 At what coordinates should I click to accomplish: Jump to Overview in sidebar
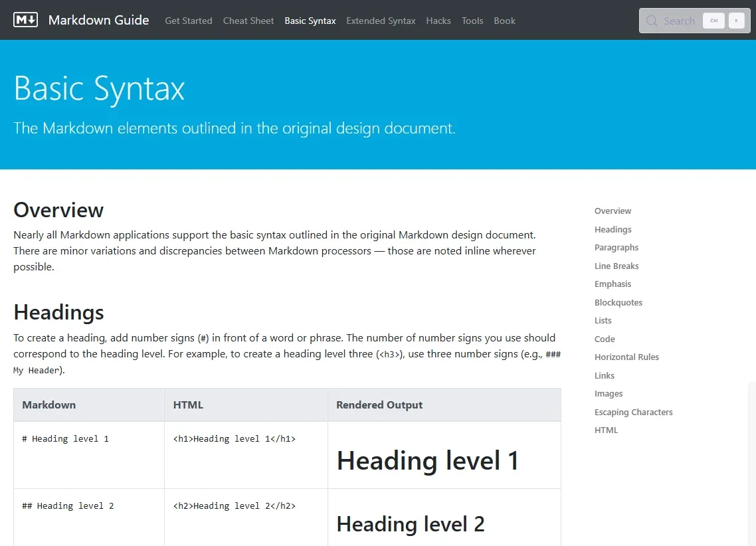(x=613, y=211)
